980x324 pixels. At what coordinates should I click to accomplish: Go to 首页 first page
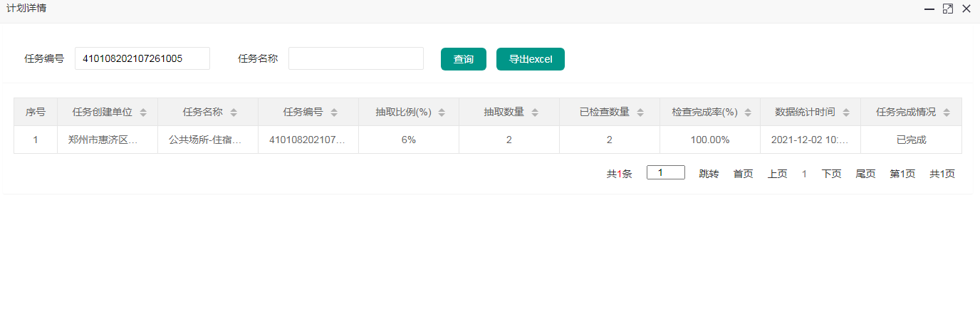tap(743, 174)
